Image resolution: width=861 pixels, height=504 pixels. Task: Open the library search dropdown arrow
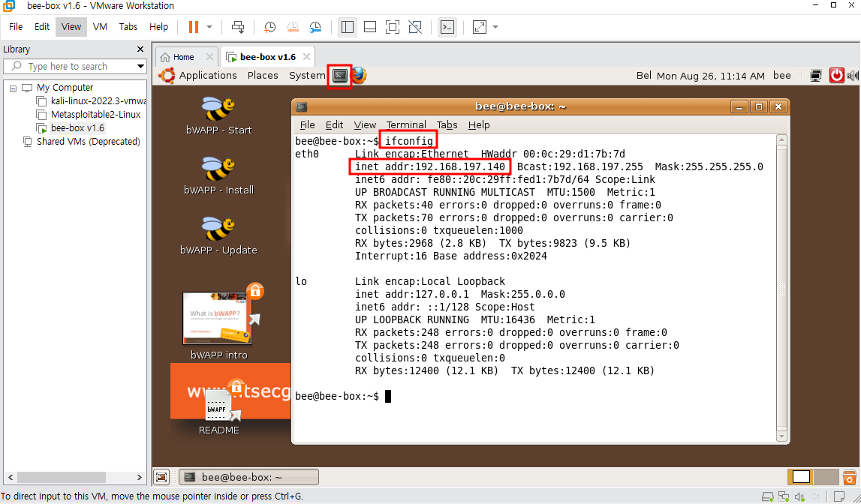(141, 66)
